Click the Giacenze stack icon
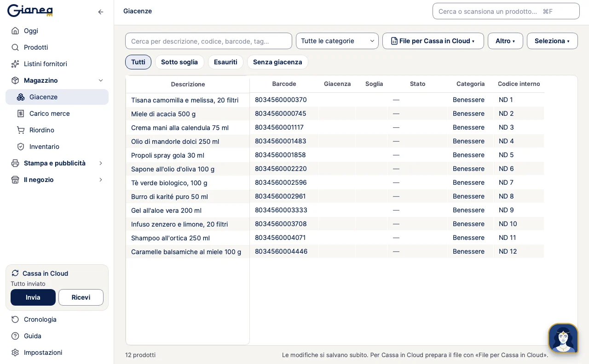The width and height of the screenshot is (589, 364). pos(21,97)
